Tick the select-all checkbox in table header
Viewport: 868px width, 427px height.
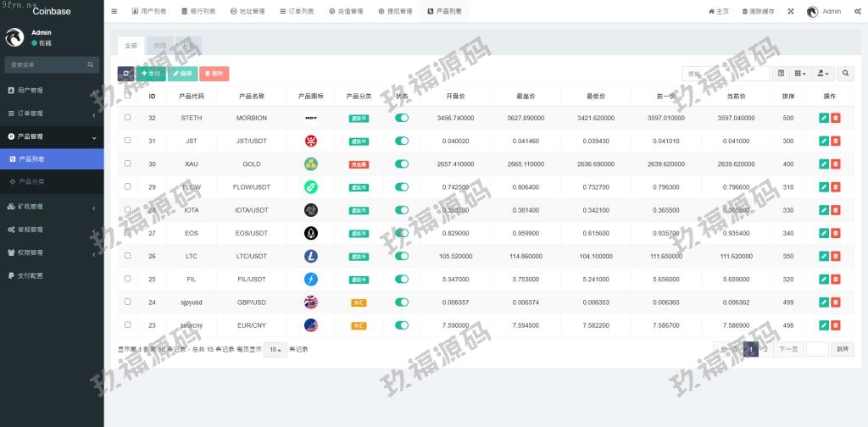pyautogui.click(x=128, y=96)
